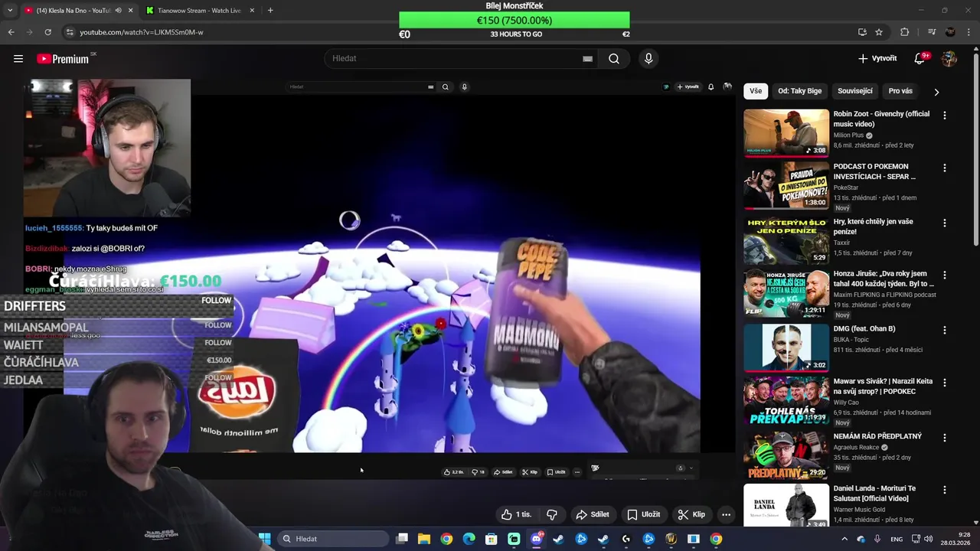This screenshot has width=980, height=551.
Task: Click the Vytvořit create button
Action: 877,59
